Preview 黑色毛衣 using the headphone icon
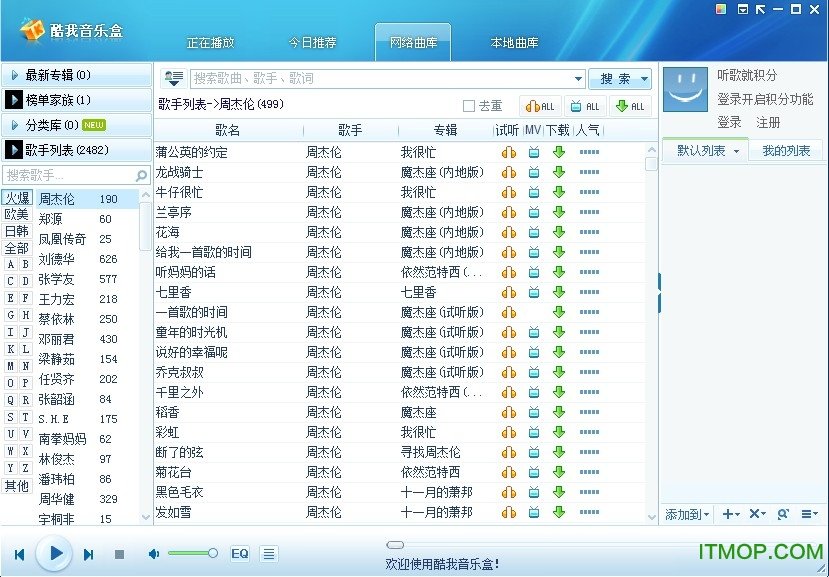The image size is (829, 577). pyautogui.click(x=509, y=492)
